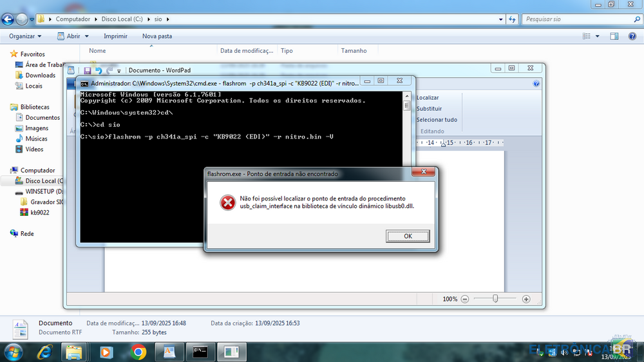Click the WordPad zoom slider handle

point(495,299)
